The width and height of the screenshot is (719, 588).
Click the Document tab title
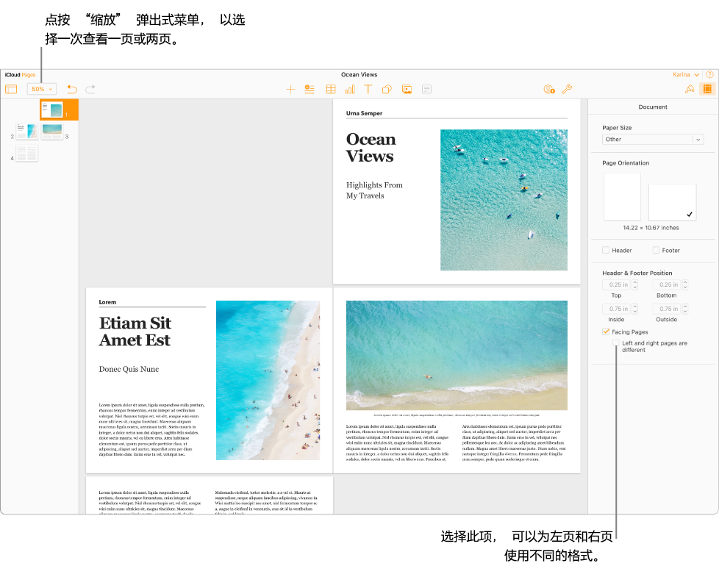pyautogui.click(x=653, y=107)
